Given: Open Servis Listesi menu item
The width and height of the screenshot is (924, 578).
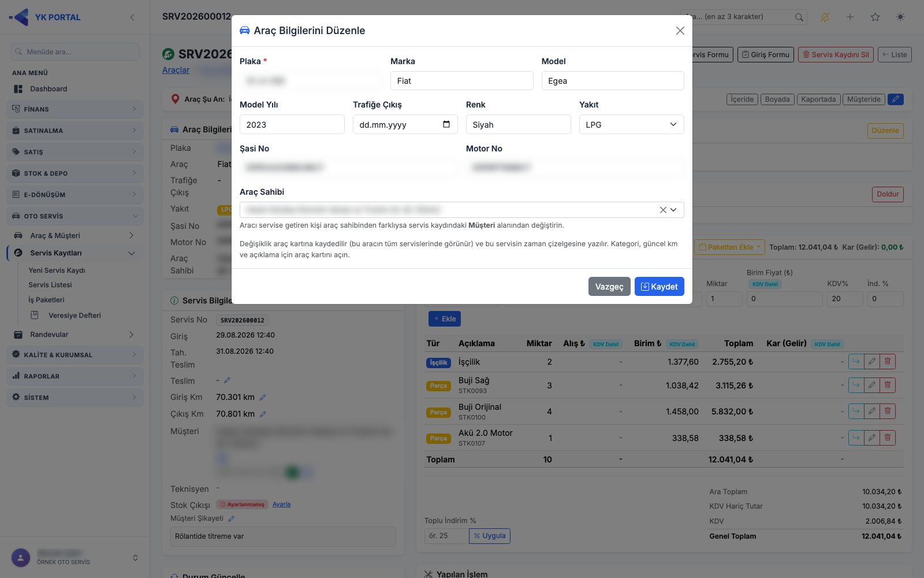Looking at the screenshot, I should click(50, 285).
